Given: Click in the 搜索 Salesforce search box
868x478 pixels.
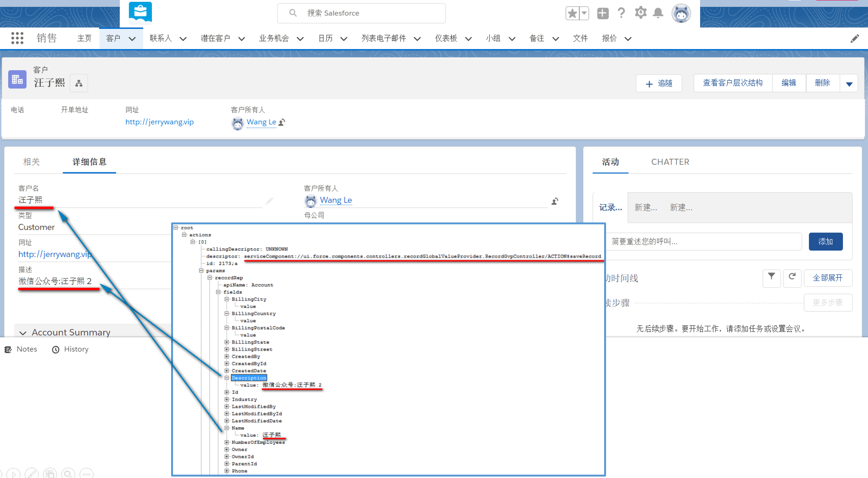Looking at the screenshot, I should coord(361,13).
